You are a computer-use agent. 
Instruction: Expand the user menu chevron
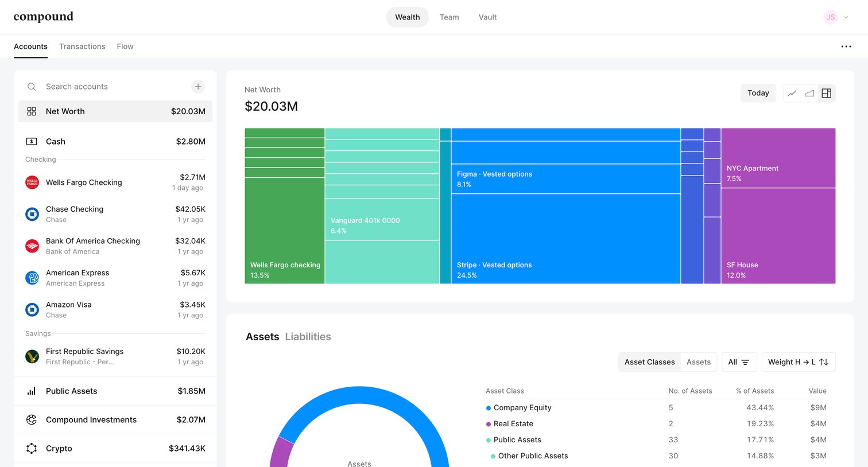coord(846,17)
